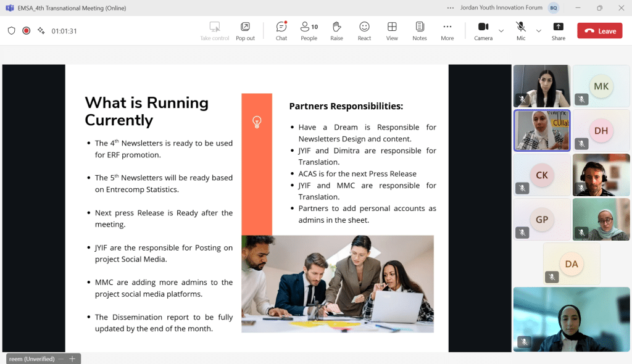This screenshot has width=632, height=364.
Task: Click the muted mic icon on GP tile
Action: (522, 232)
